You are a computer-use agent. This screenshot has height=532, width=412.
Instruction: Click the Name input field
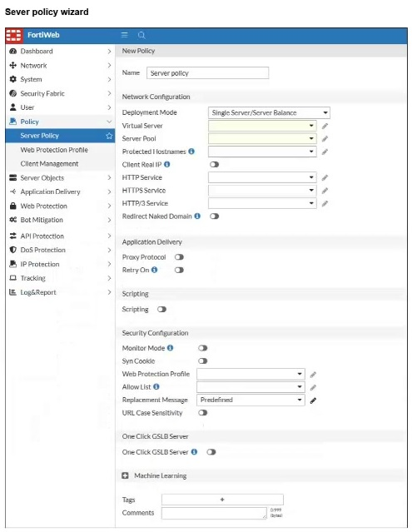click(x=207, y=73)
